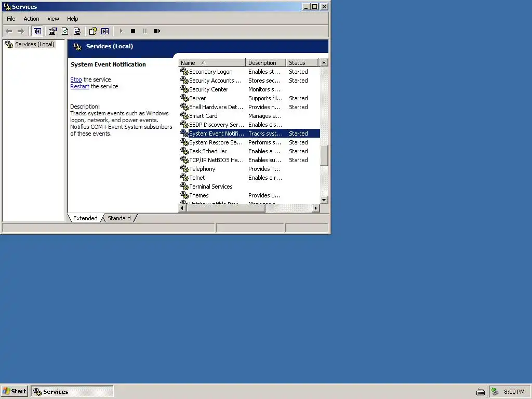
Task: Open the View menu
Action: point(53,19)
